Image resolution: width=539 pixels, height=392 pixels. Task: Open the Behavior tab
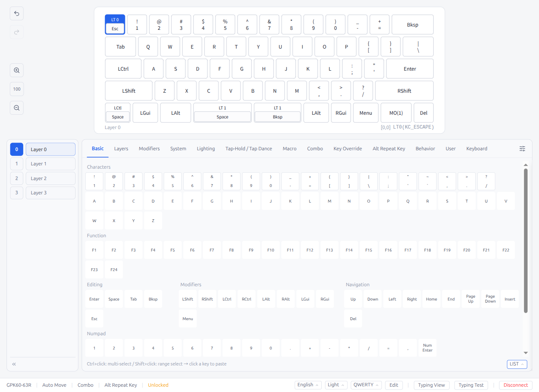[x=425, y=149]
